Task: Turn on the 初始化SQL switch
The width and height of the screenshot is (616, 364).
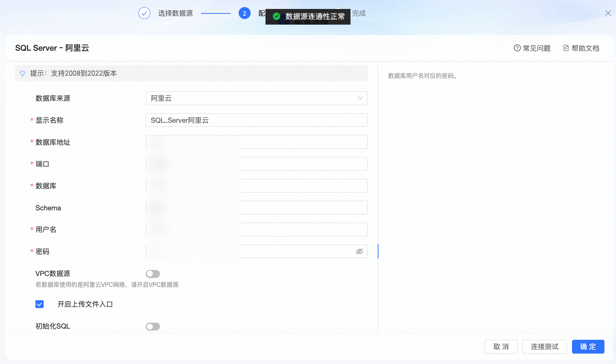Action: coord(153,327)
